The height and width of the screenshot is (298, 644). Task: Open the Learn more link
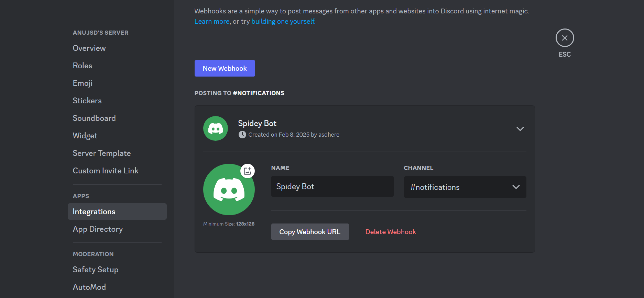point(212,21)
